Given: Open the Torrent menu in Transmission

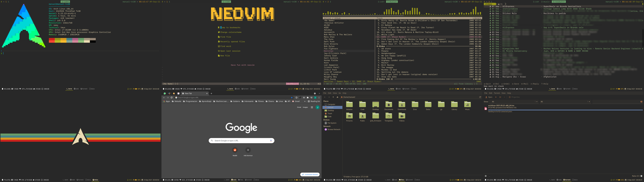Looking at the screenshot, I should (x=497, y=93).
